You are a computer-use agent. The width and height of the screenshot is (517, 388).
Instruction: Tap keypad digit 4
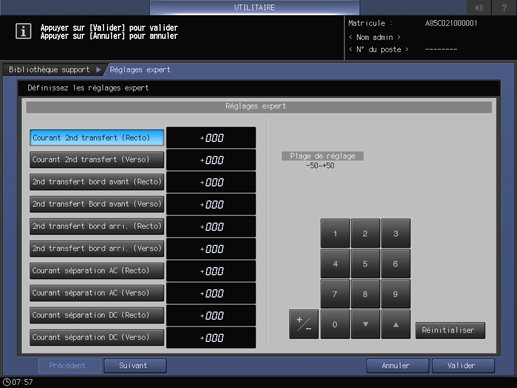click(335, 264)
